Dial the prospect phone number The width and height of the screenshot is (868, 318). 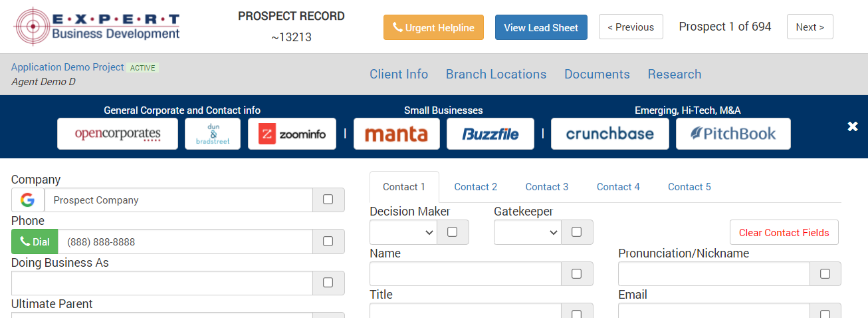(35, 241)
